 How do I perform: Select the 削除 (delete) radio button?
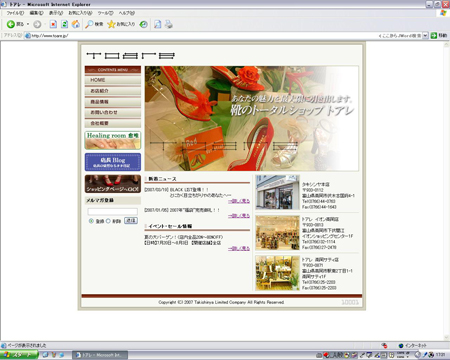pos(108,221)
